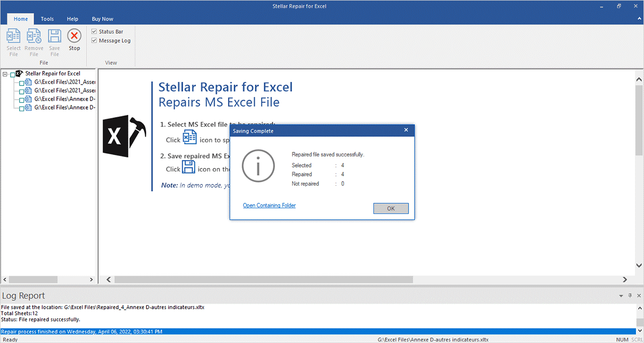Pin the Log Report panel with pushpin icon

630,296
